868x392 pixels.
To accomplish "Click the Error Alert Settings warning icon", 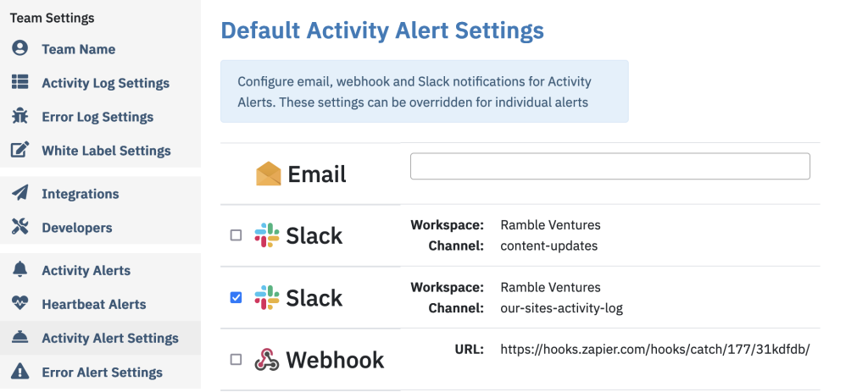I will [20, 371].
